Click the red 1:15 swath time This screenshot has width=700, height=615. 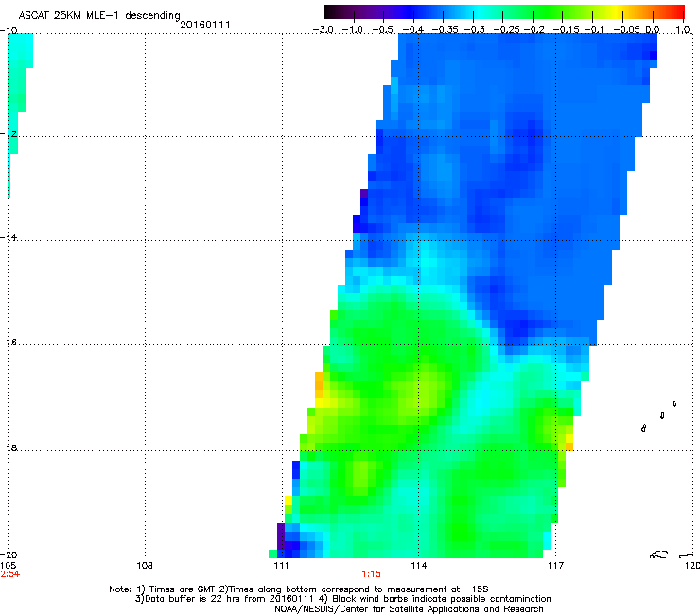[371, 574]
